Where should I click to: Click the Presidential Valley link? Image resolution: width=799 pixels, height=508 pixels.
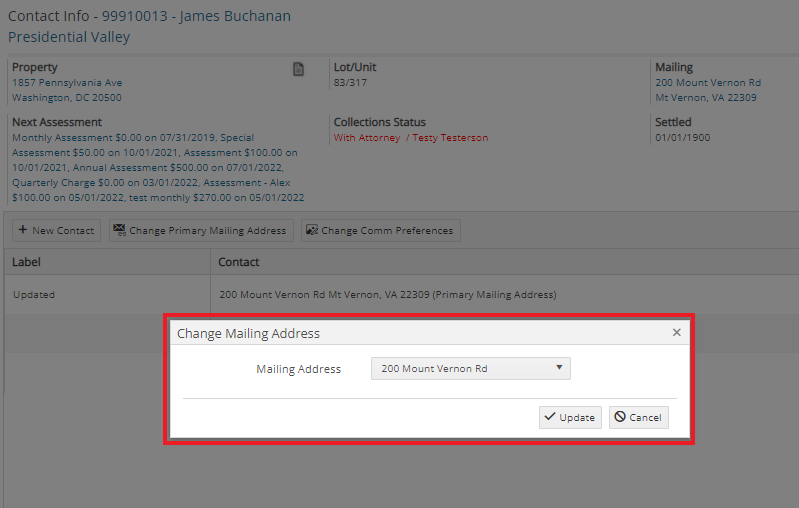click(x=69, y=37)
